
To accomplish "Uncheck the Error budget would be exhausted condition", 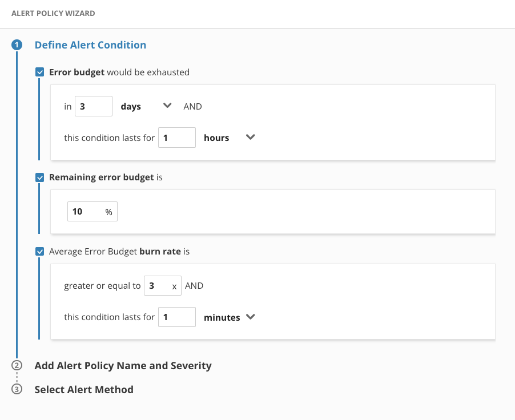I will [x=39, y=72].
